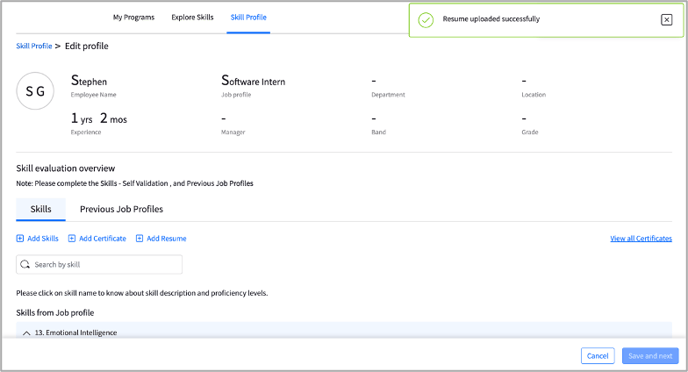This screenshot has height=372, width=688.
Task: Open the My Programs tab
Action: [133, 17]
